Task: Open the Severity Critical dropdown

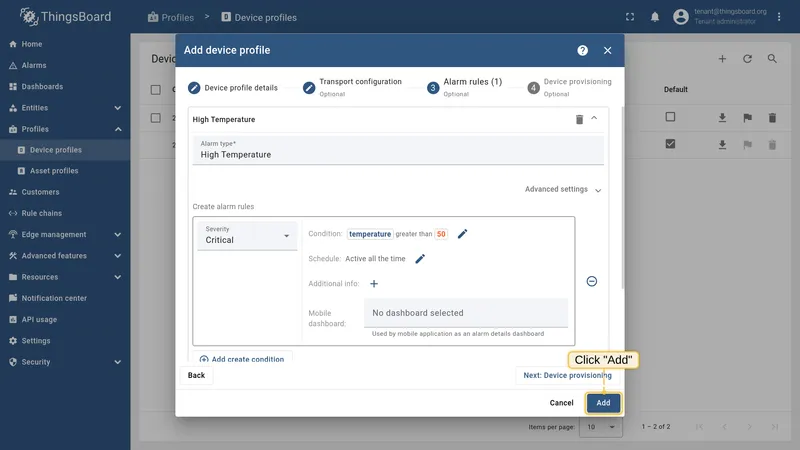Action: click(247, 235)
